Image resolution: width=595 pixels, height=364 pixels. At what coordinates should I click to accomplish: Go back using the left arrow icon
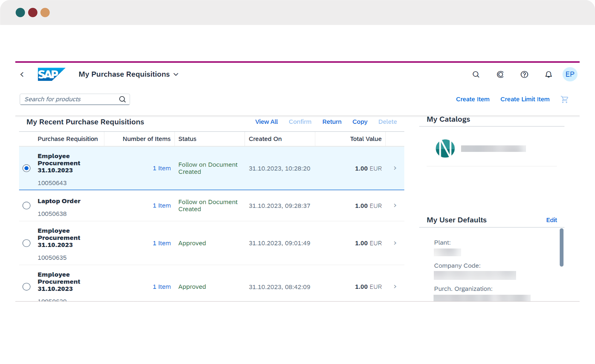[x=22, y=75]
